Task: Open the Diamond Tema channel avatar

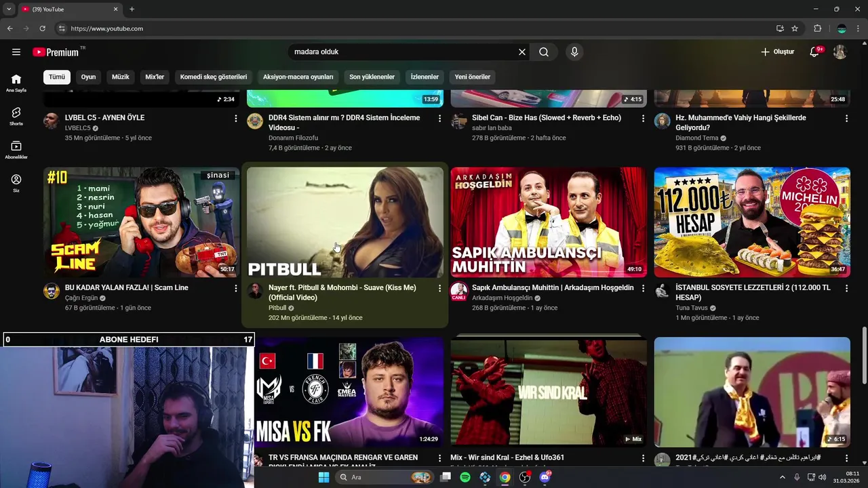Action: (x=663, y=121)
